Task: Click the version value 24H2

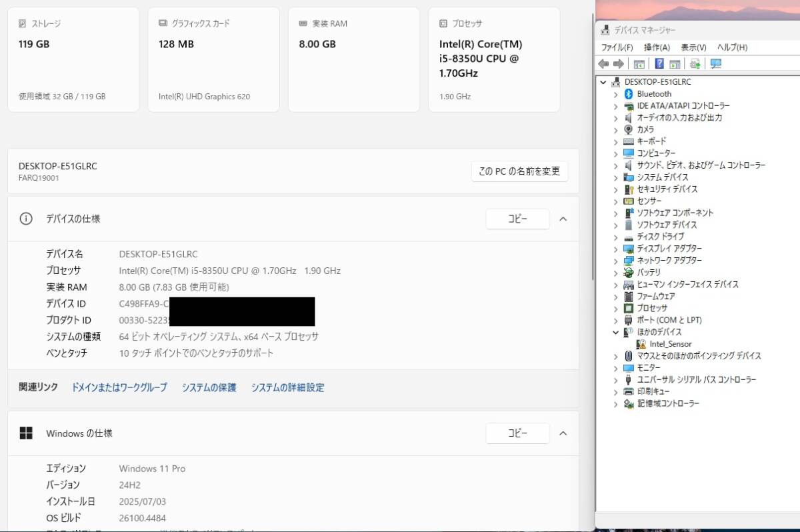Action: (x=130, y=485)
